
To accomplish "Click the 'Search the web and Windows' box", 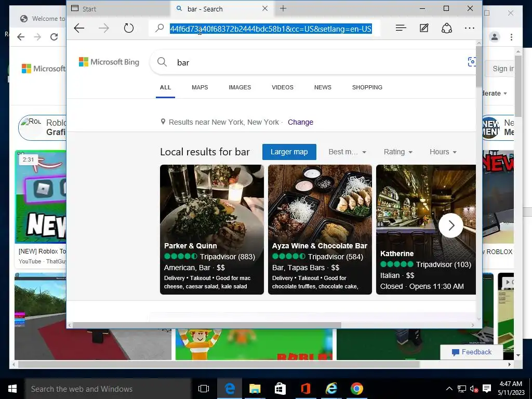I will click(108, 389).
